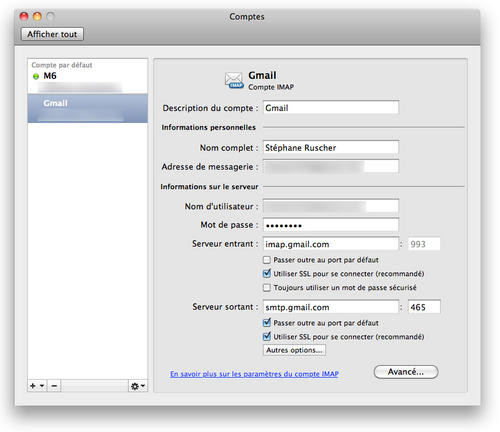Open Autres options button
The image size is (500, 432).
(294, 350)
